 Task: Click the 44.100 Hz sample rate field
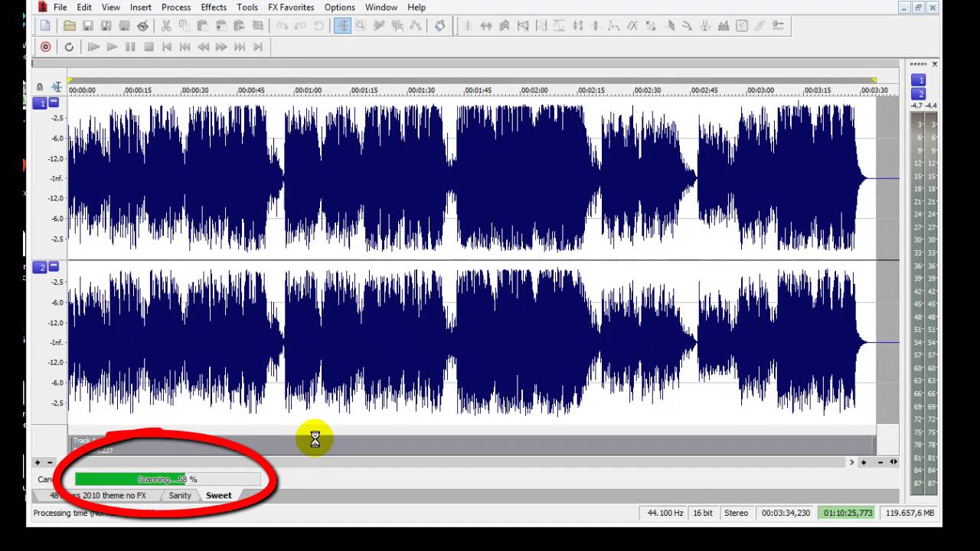tap(665, 513)
